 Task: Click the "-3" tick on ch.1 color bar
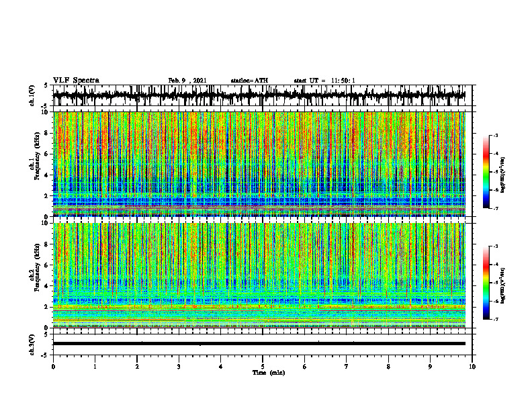pyautogui.click(x=496, y=135)
